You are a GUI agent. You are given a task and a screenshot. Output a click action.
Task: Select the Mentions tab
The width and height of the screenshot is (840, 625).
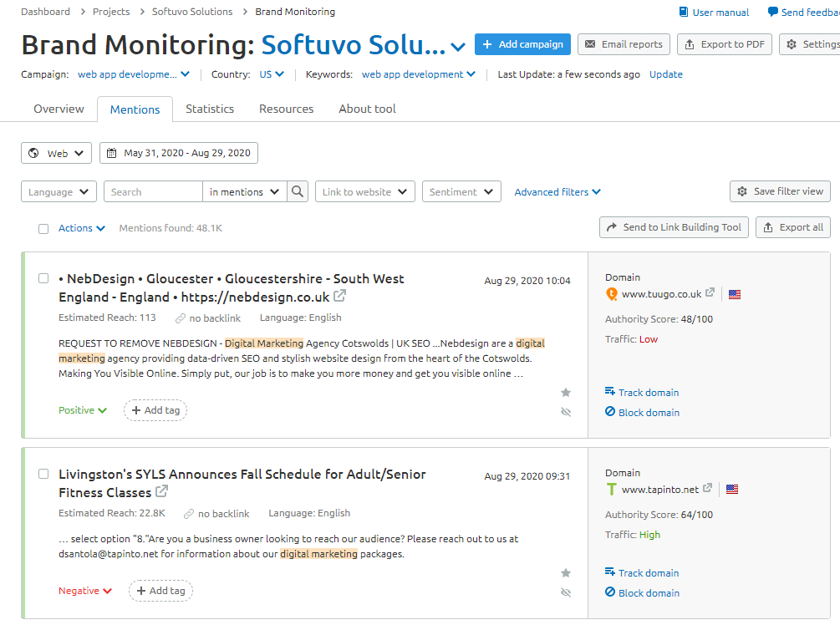(135, 109)
